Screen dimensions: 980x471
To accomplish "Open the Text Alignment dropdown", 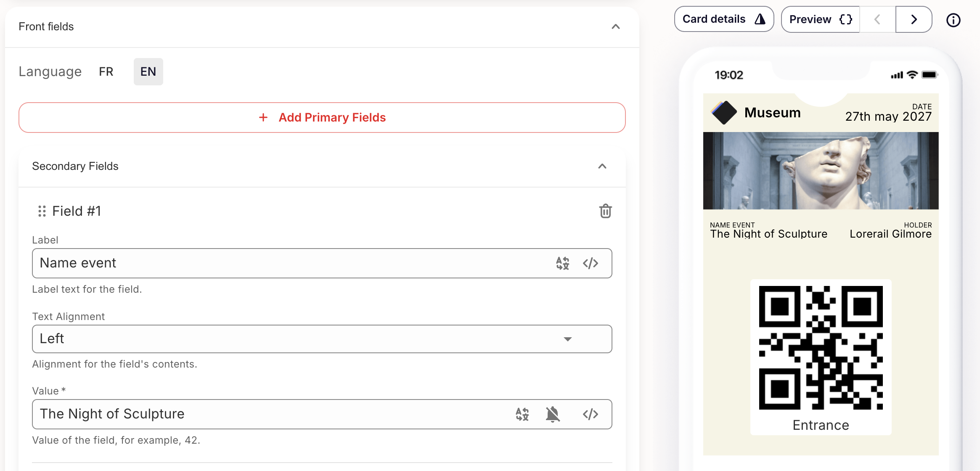I will click(x=322, y=339).
